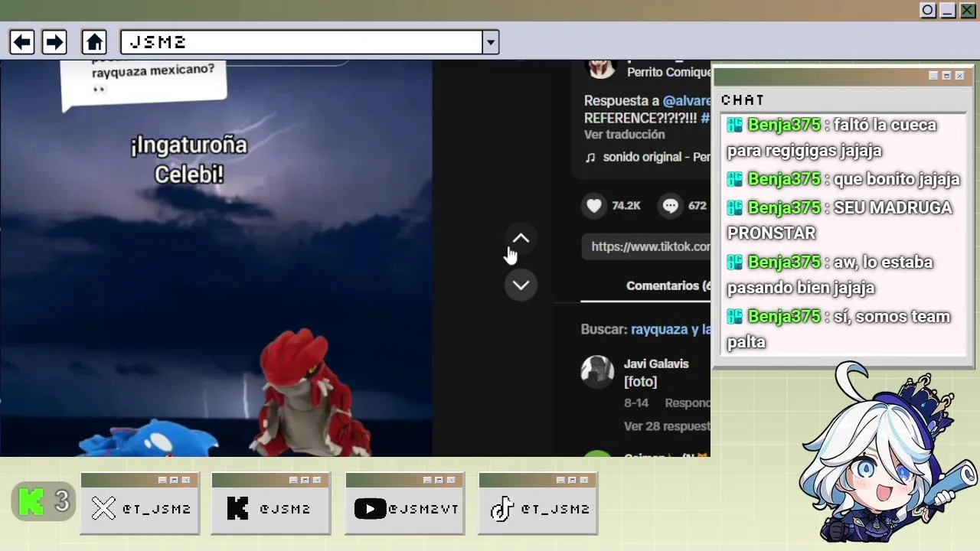Click Benja375 name on 'SEU MADRUGA' message

[x=783, y=207]
